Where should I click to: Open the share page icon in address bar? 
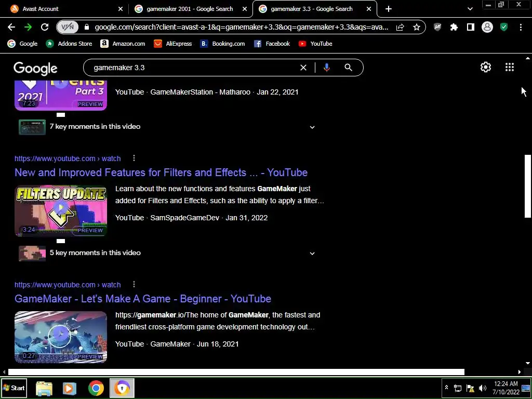point(400,27)
